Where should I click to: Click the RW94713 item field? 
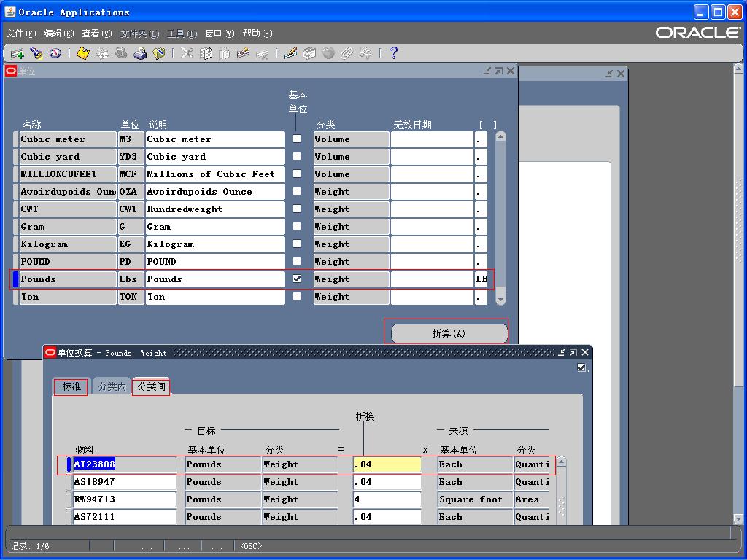tap(125, 499)
